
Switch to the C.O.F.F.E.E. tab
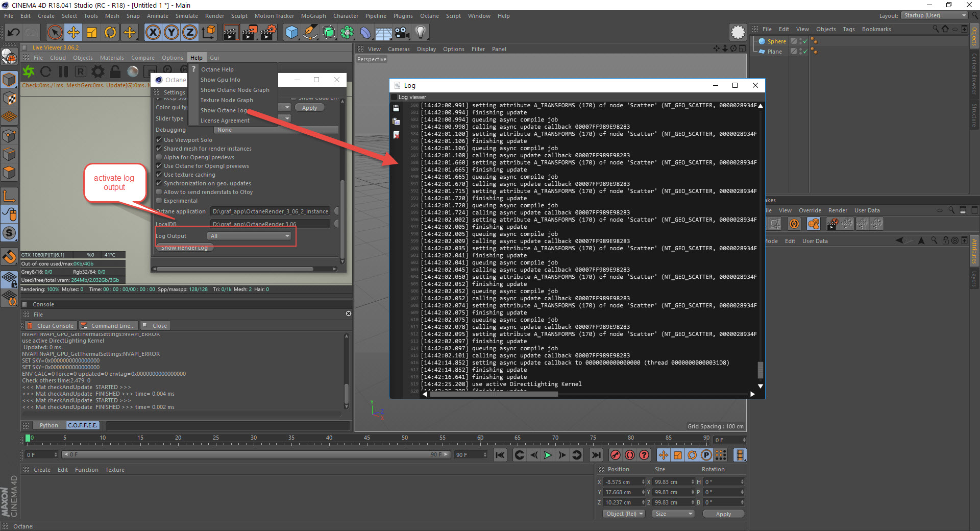click(x=83, y=425)
